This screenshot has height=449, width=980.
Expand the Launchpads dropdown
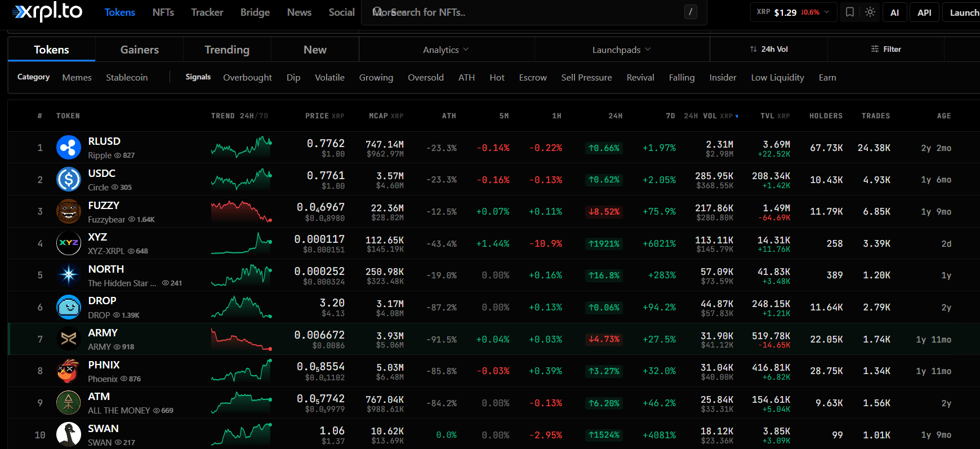coord(622,50)
